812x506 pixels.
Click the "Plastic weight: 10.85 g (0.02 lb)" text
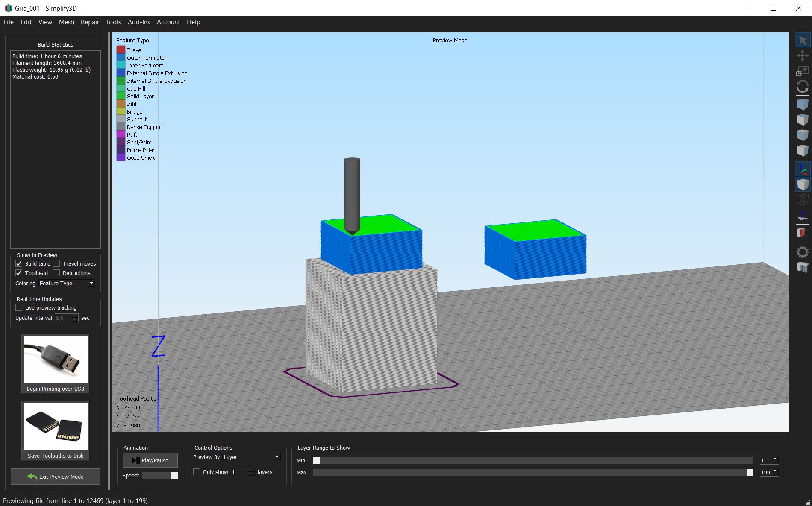click(51, 70)
